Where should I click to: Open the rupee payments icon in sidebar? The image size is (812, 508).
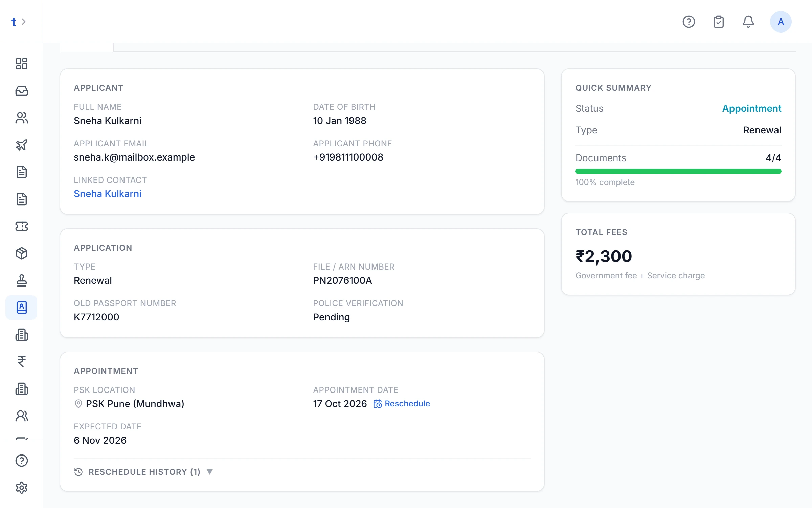[x=21, y=362]
